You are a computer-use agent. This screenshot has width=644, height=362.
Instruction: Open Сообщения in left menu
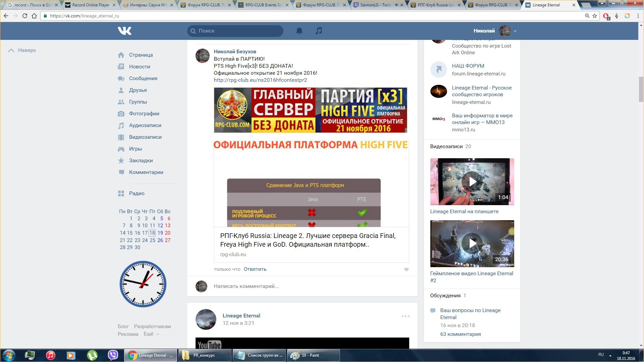pos(143,78)
